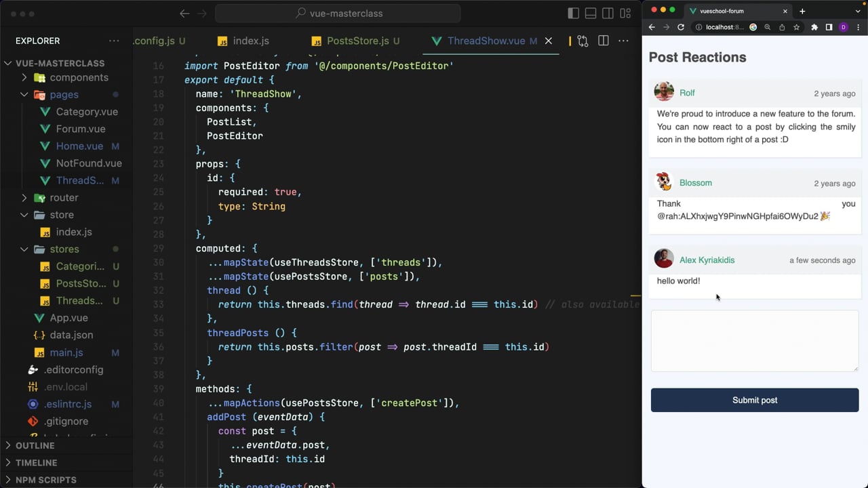The height and width of the screenshot is (488, 868).
Task: Open .eslintrc.js file
Action: pos(66,404)
